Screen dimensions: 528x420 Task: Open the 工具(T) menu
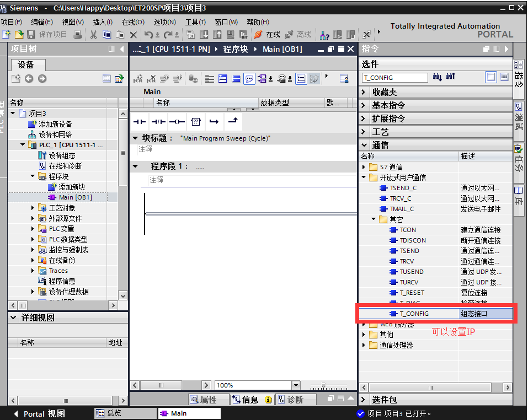(x=195, y=22)
